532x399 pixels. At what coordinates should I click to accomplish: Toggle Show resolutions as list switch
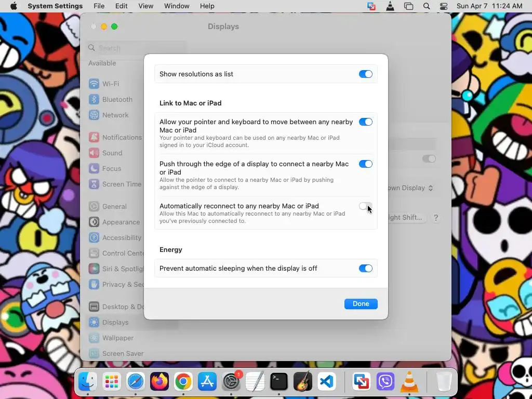coord(365,74)
